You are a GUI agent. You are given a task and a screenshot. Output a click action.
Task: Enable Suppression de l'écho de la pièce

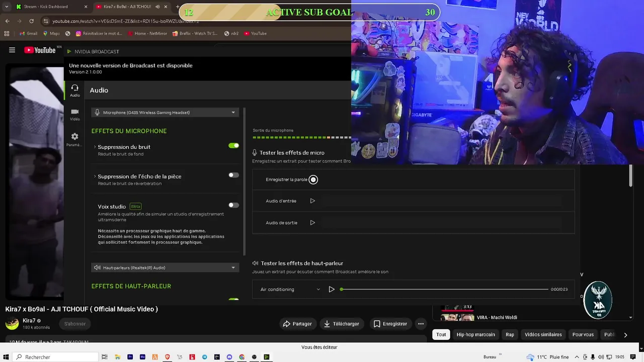tap(233, 175)
